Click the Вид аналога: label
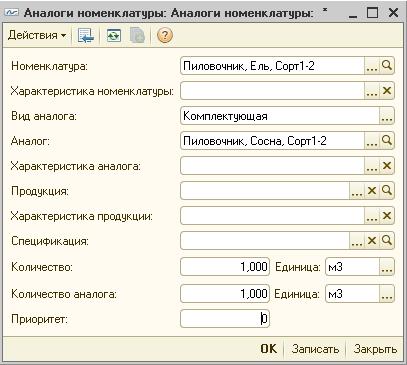407x365 pixels. [x=44, y=116]
